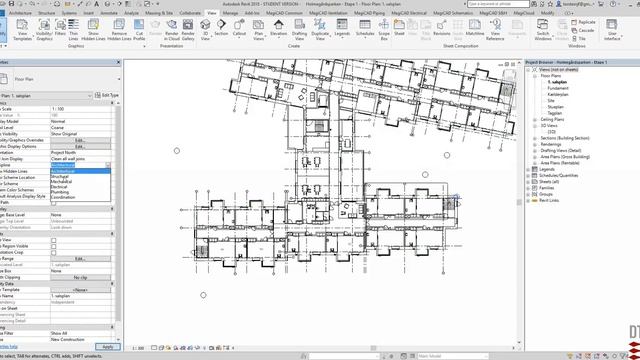Open the Visibility/Graphics tool
640x360 pixels.
(x=44, y=29)
